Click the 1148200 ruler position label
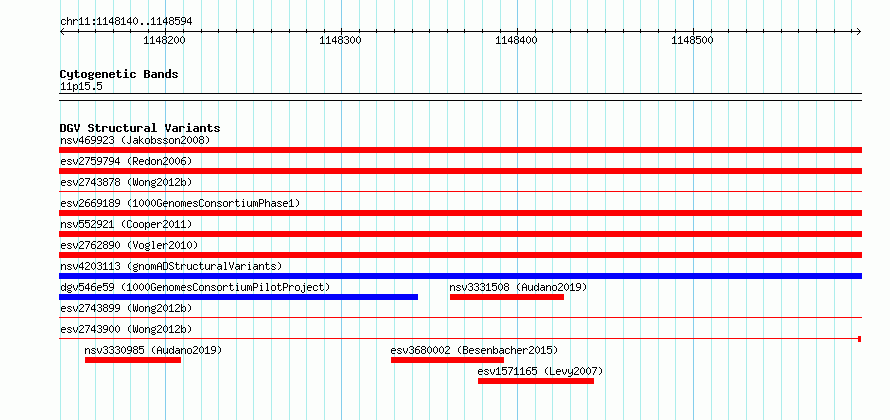 (x=165, y=41)
